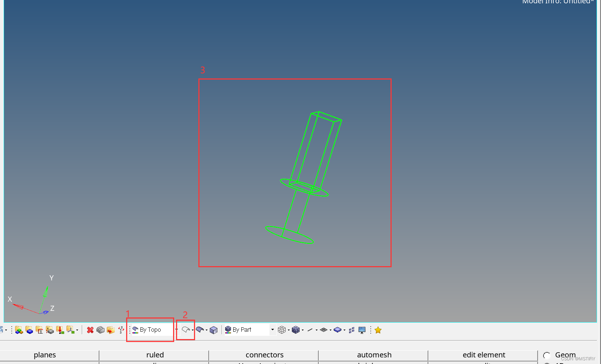Click the renumber 1-2-3 icon
The image size is (601, 364).
tap(121, 330)
